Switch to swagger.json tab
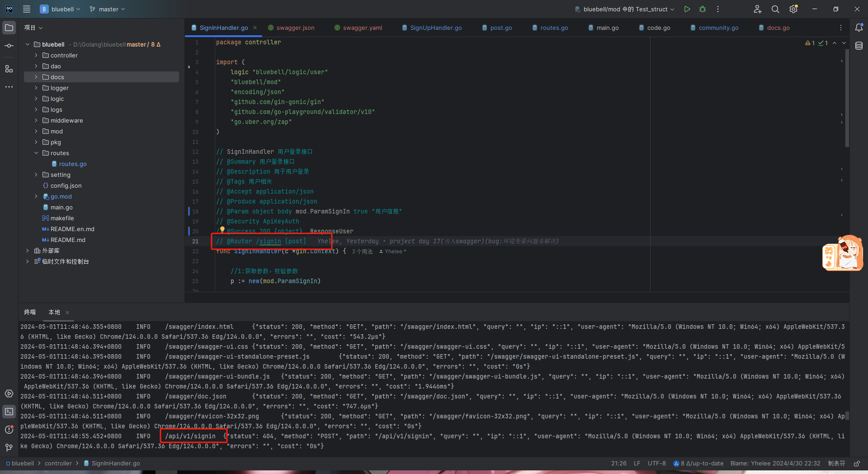This screenshot has width=868, height=474. point(291,28)
